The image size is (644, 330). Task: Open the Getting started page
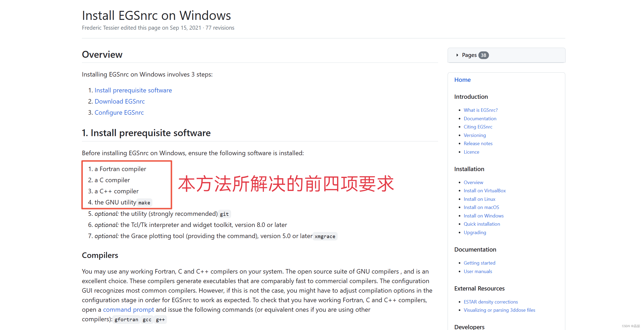[479, 263]
